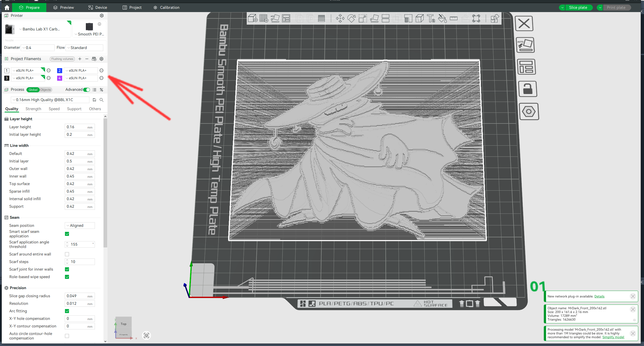Click the Simplify model link
This screenshot has width=644, height=346.
coord(613,337)
